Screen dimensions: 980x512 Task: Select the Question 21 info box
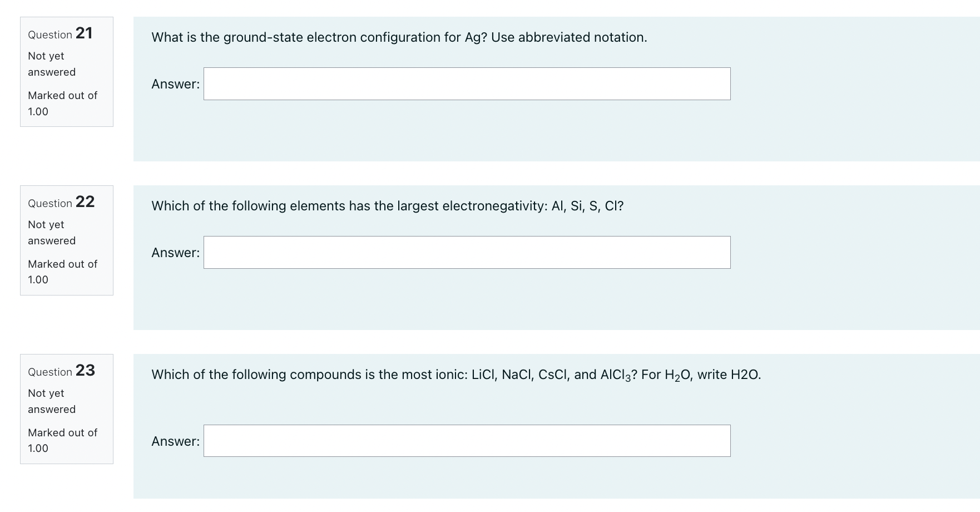(x=66, y=72)
